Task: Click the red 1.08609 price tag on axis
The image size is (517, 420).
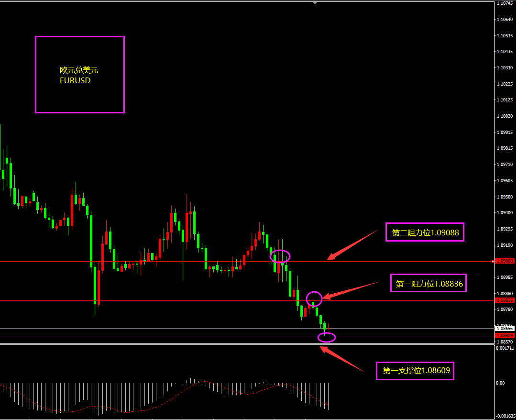Action: [x=505, y=336]
